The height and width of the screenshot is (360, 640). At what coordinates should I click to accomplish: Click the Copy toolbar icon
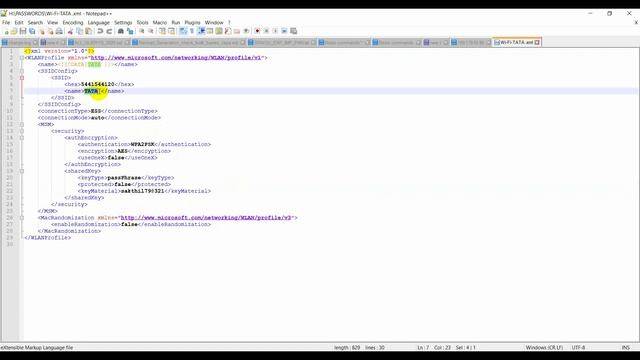(80, 31)
